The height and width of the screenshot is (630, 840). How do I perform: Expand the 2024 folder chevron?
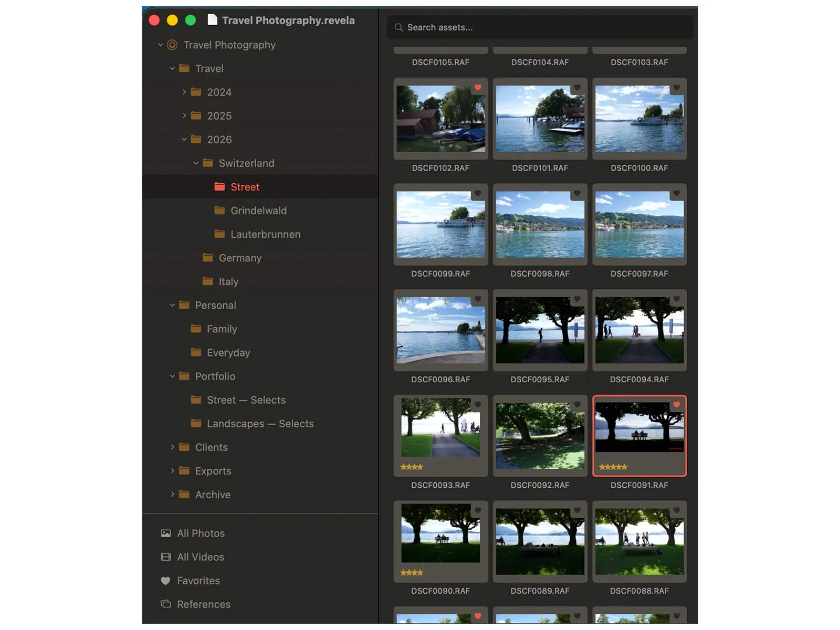pos(184,92)
